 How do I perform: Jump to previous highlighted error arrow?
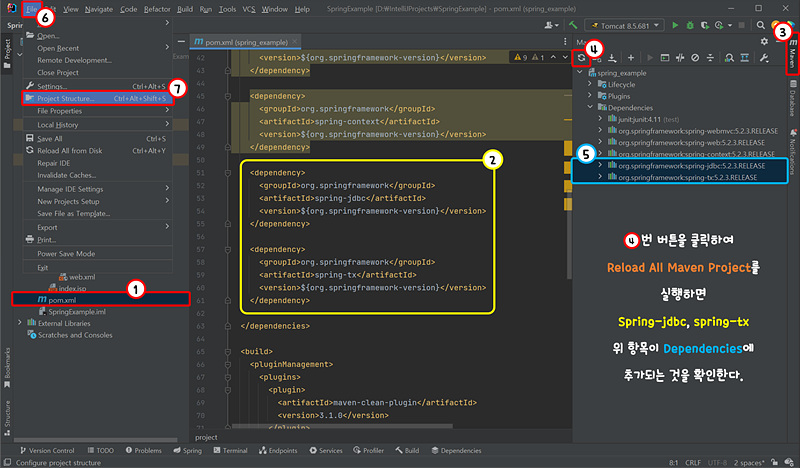(x=553, y=57)
